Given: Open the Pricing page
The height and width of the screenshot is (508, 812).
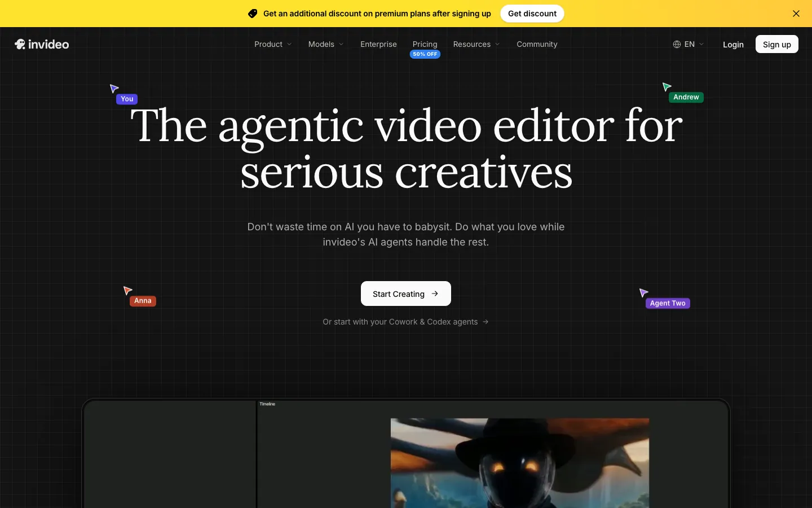Looking at the screenshot, I should 425,44.
